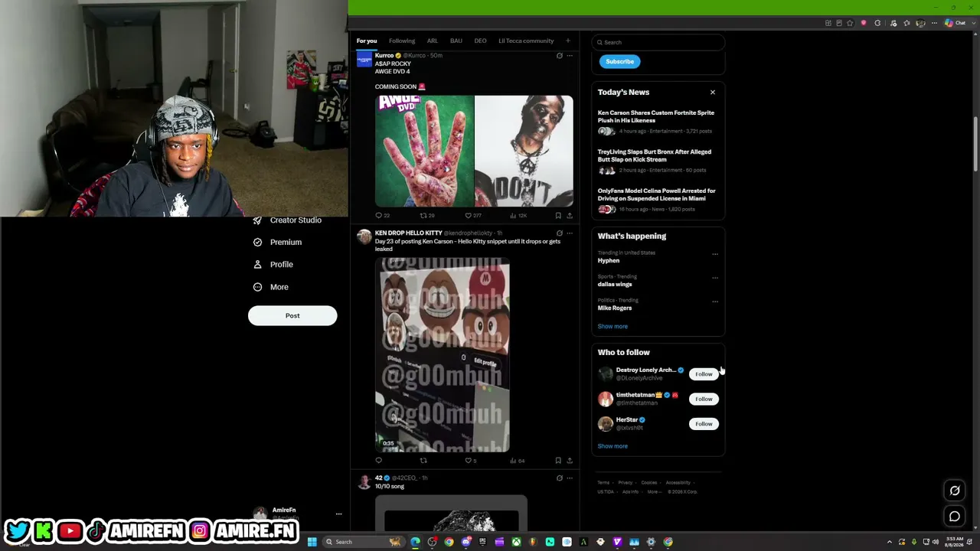Add a new timeline tab with plus
This screenshot has height=551, width=980.
pos(567,41)
